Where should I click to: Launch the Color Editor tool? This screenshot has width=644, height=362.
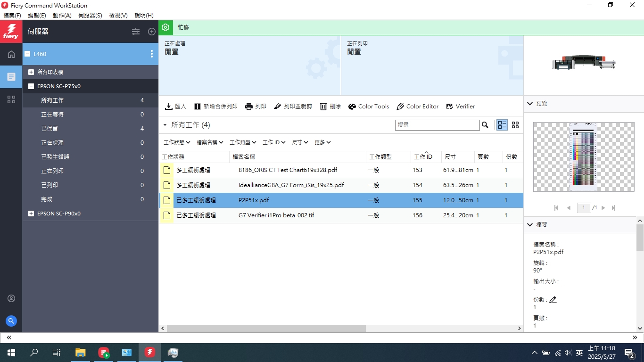[x=418, y=107]
